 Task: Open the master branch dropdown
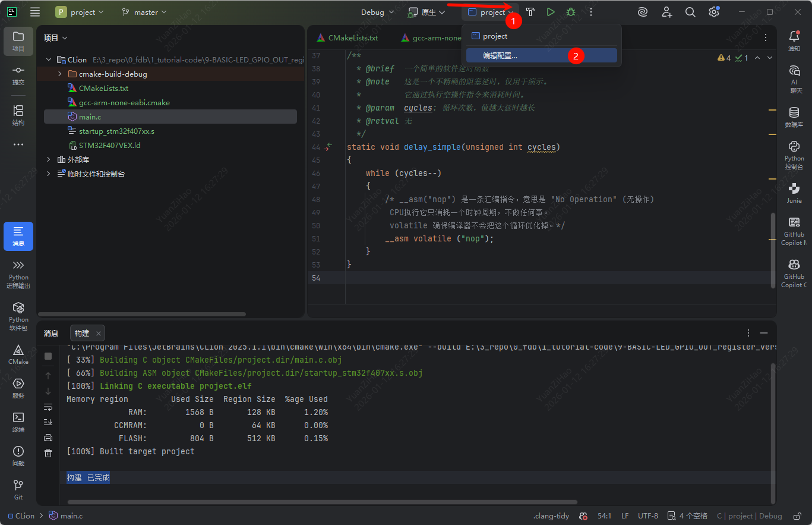click(x=144, y=12)
